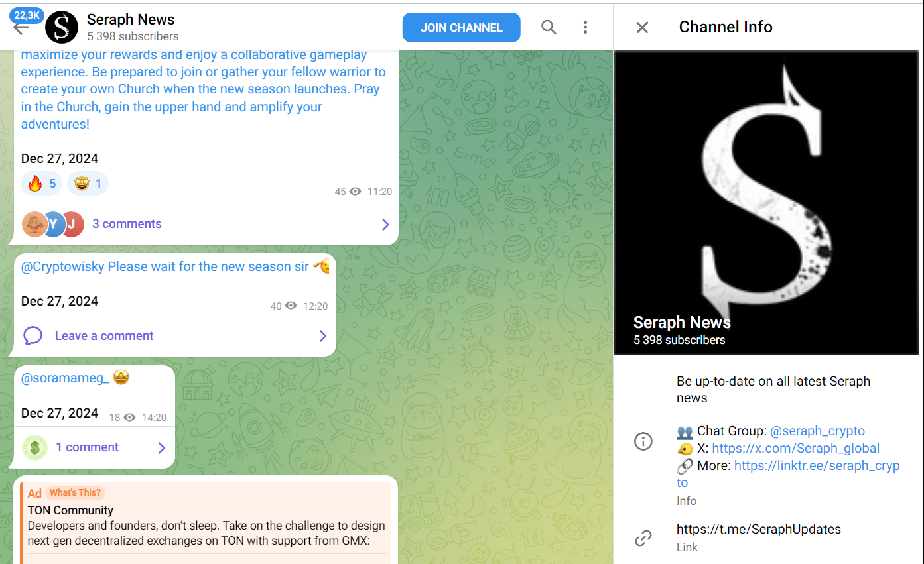Click the view count eye icon showing 18
This screenshot has width=924, height=564.
coord(130,418)
